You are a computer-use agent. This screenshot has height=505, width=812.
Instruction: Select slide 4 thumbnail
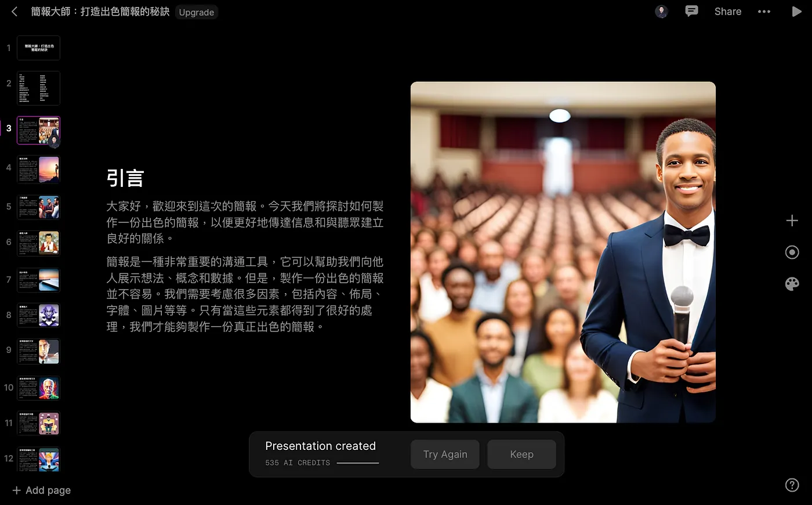(x=38, y=169)
